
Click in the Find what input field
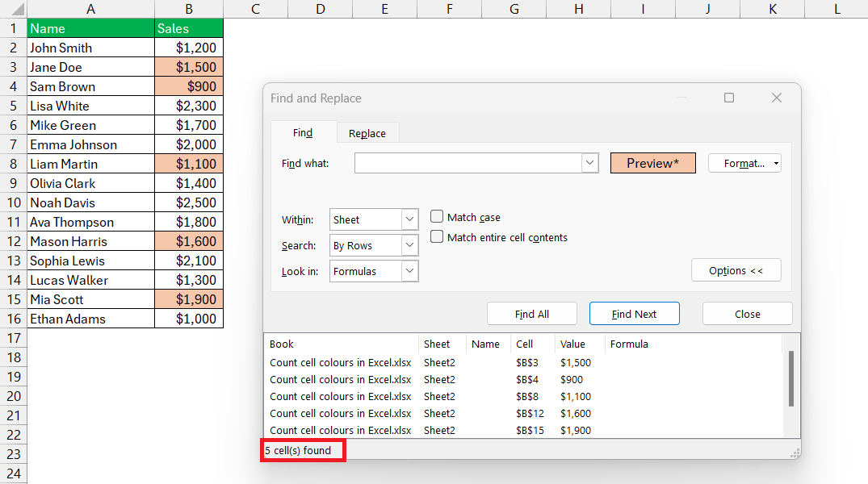(x=468, y=163)
